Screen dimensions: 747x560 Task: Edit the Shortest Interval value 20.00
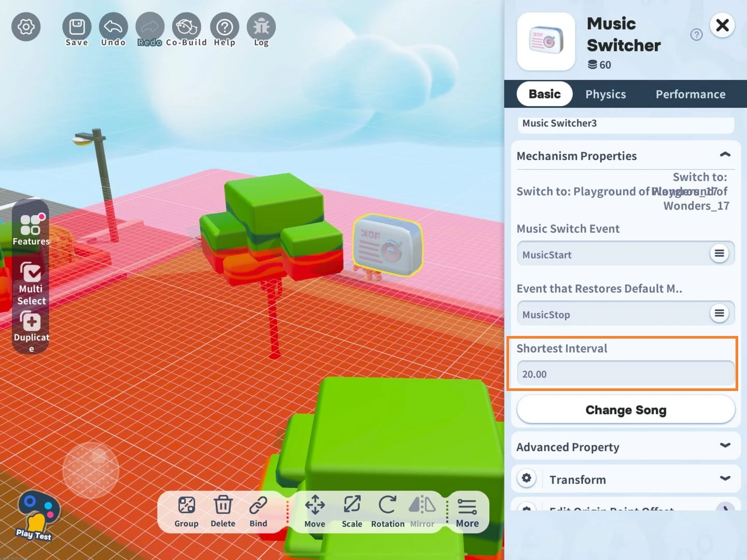(x=626, y=374)
